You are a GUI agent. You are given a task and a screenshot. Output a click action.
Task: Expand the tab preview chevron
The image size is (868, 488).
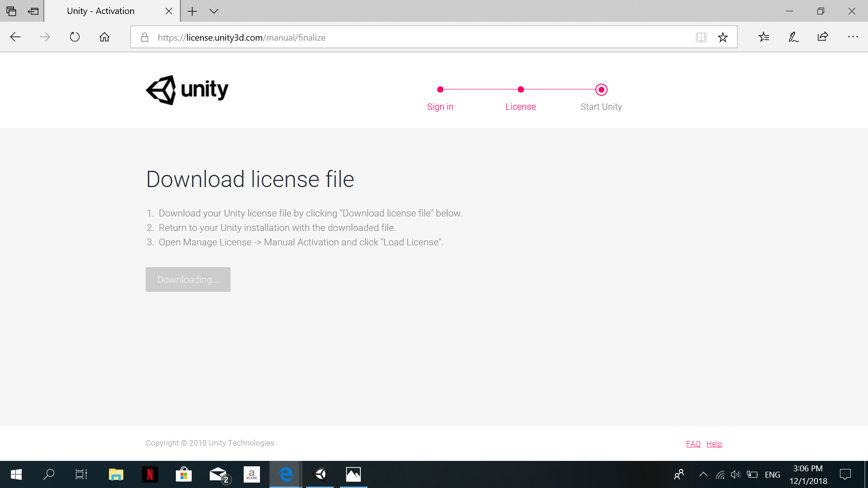(x=214, y=11)
